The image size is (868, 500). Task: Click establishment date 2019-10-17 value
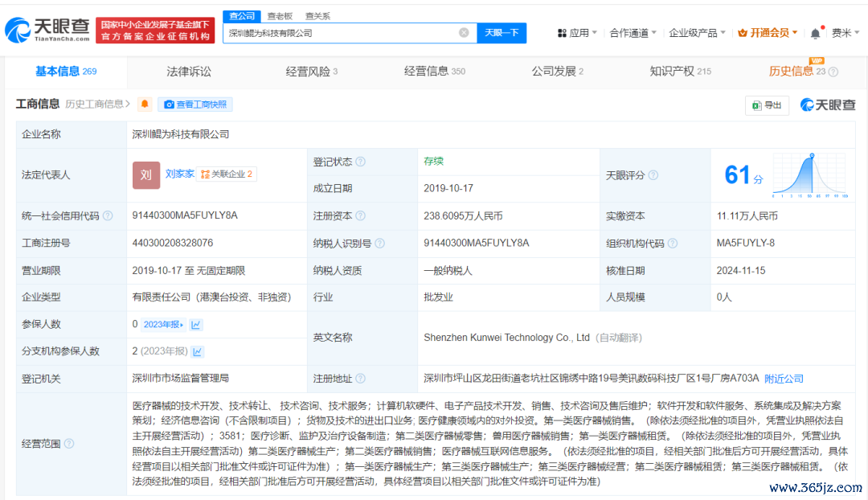click(x=448, y=188)
